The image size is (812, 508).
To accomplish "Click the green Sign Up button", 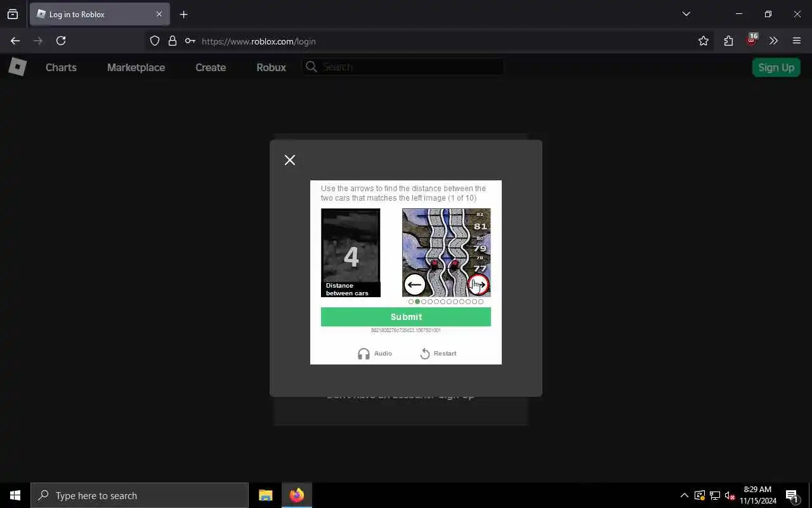I will click(x=776, y=67).
